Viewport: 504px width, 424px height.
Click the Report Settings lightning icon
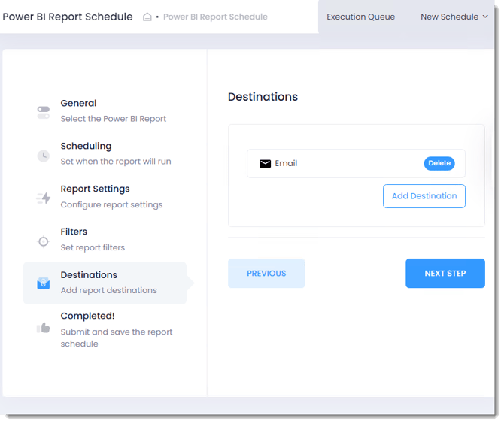pos(44,198)
